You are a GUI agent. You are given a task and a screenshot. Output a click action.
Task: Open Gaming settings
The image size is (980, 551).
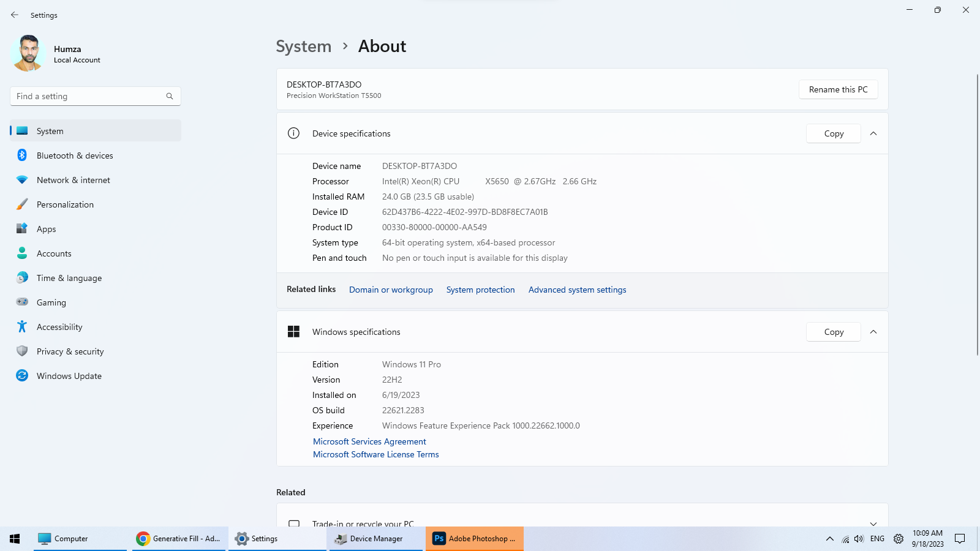(x=96, y=302)
